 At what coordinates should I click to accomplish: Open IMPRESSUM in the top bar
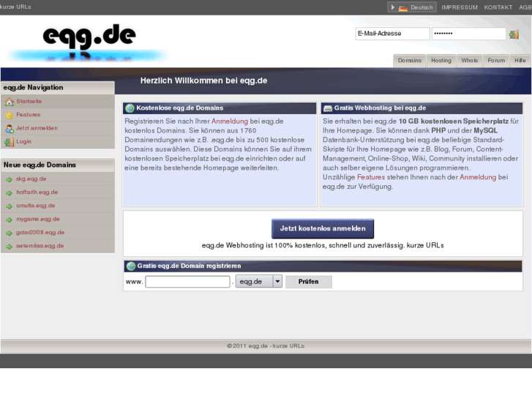point(460,7)
